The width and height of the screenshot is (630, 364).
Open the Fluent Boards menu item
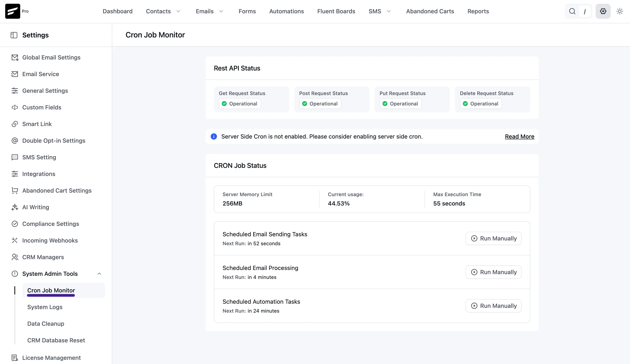point(336,11)
